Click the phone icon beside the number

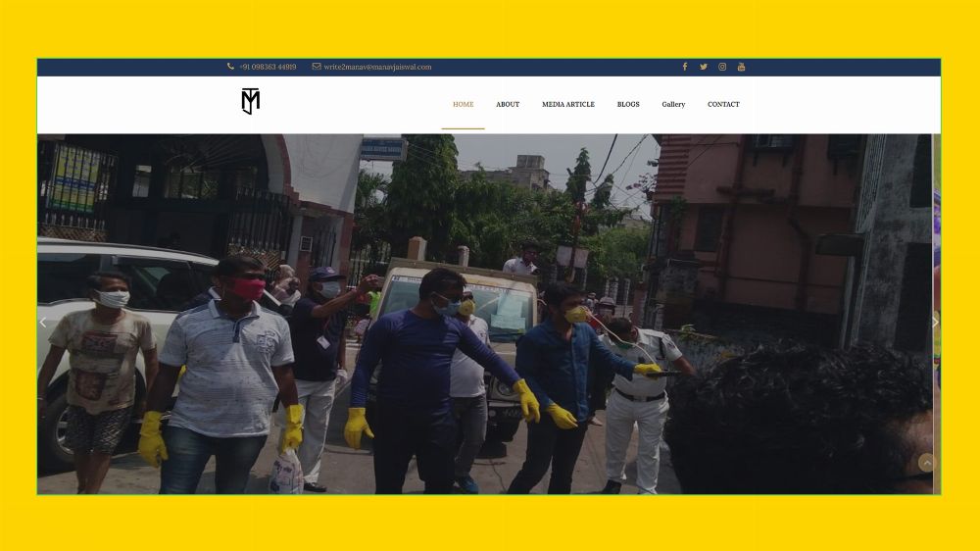pos(231,67)
